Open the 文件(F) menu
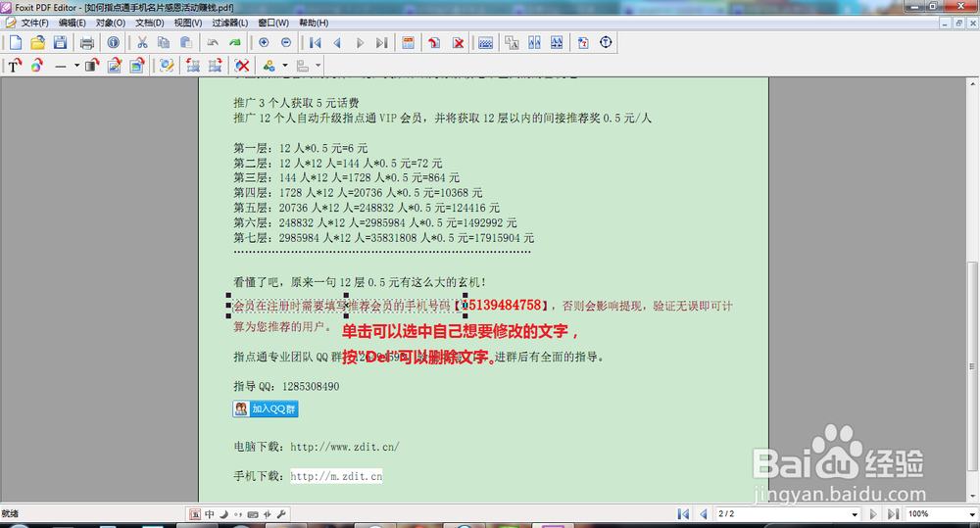 pyautogui.click(x=34, y=23)
